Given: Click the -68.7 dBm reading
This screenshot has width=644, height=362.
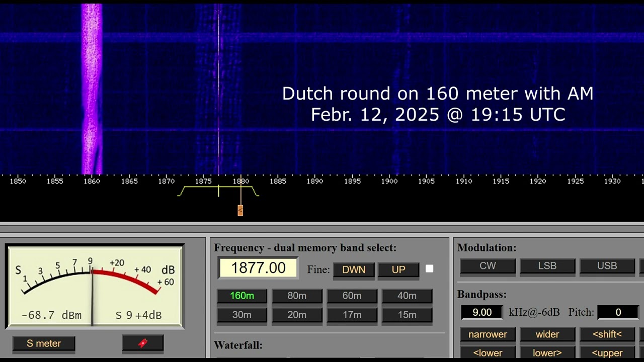Looking at the screenshot, I should click(51, 315).
